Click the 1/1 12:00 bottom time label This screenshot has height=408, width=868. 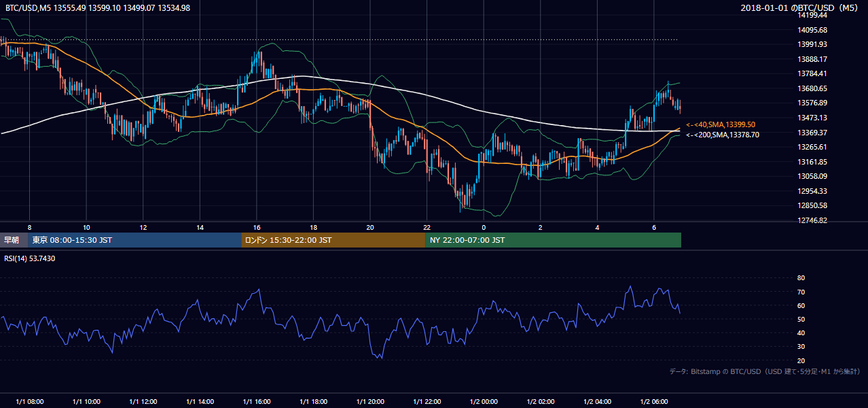pyautogui.click(x=143, y=401)
